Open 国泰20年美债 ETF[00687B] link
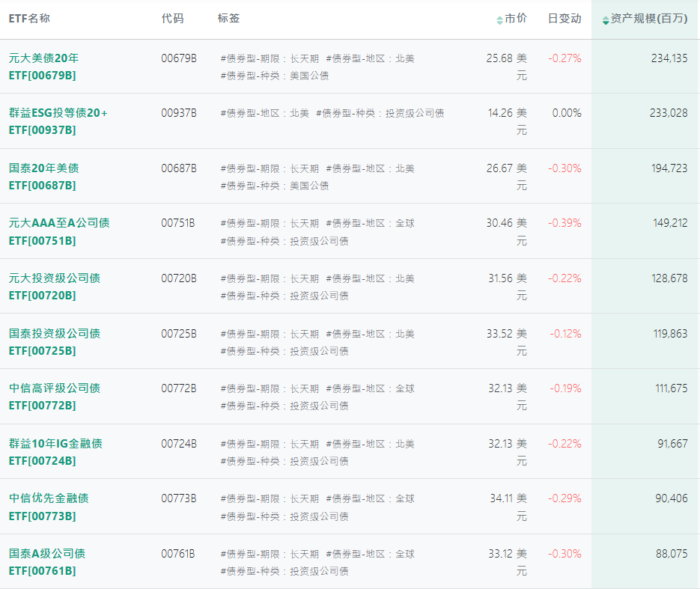Screen dimensions: 700x589 coord(43,177)
